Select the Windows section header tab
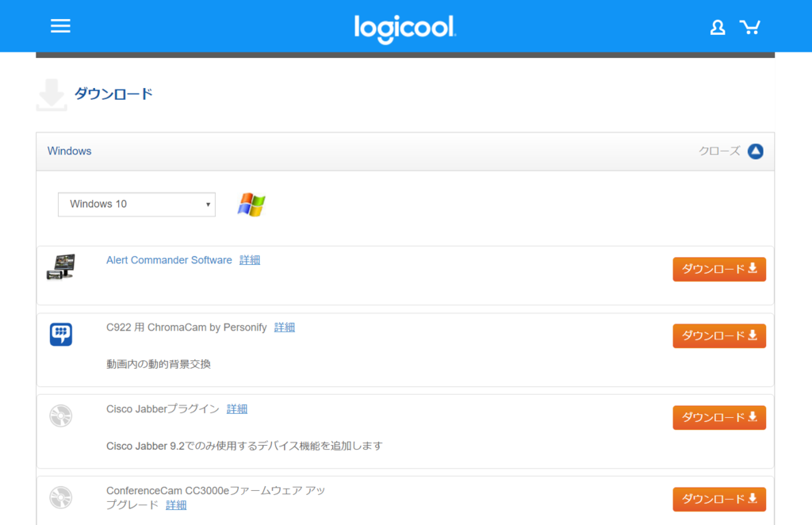Image resolution: width=812 pixels, height=525 pixels. [x=69, y=151]
